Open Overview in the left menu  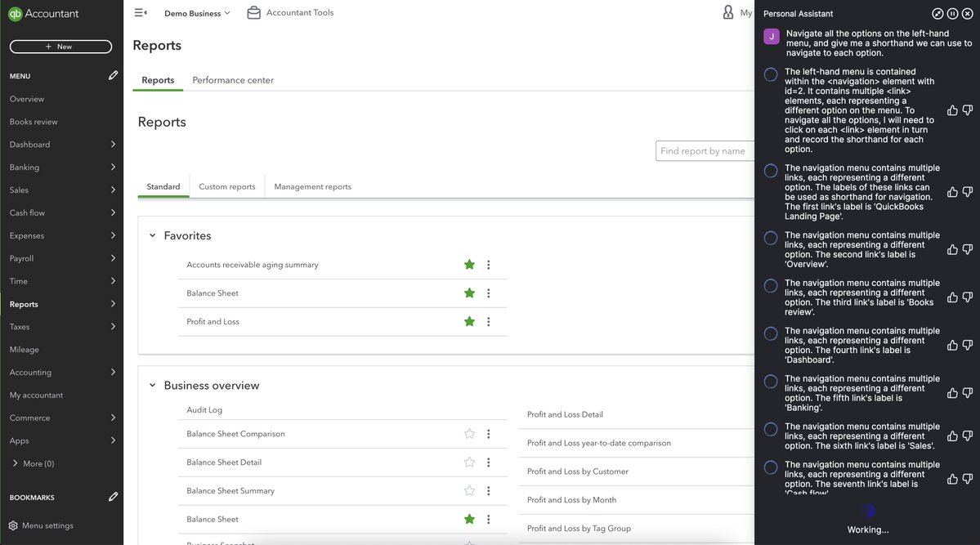pyautogui.click(x=27, y=99)
